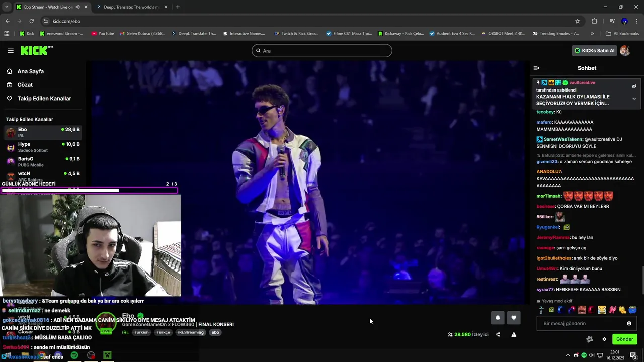The image size is (644, 362).
Task: Click the Ara search field
Action: pyautogui.click(x=322, y=51)
